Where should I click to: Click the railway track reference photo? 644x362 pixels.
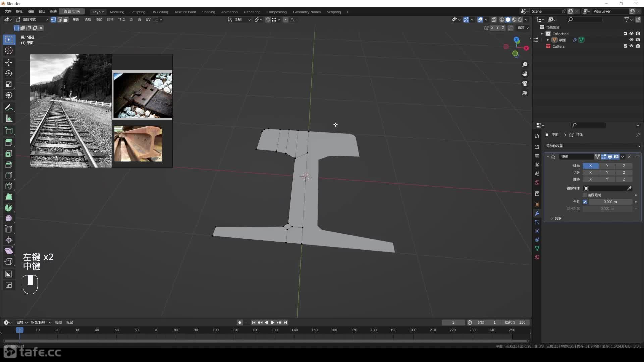pyautogui.click(x=71, y=111)
